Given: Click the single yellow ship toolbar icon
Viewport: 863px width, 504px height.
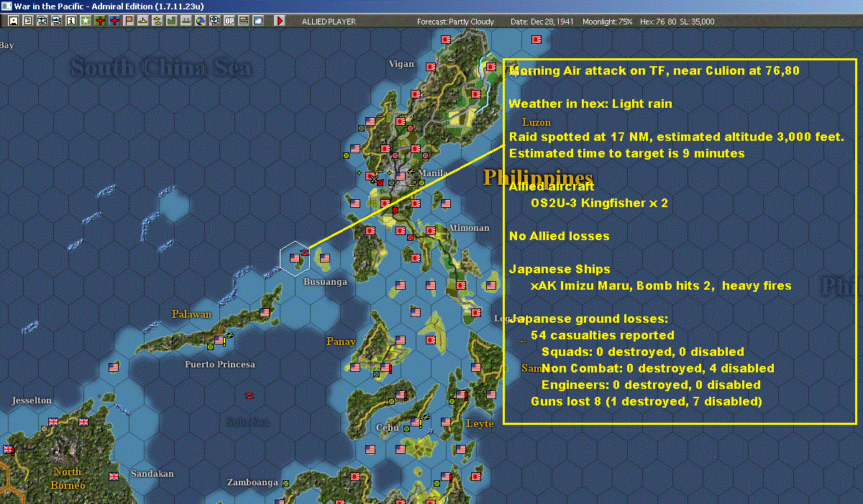Looking at the screenshot, I should (x=143, y=21).
